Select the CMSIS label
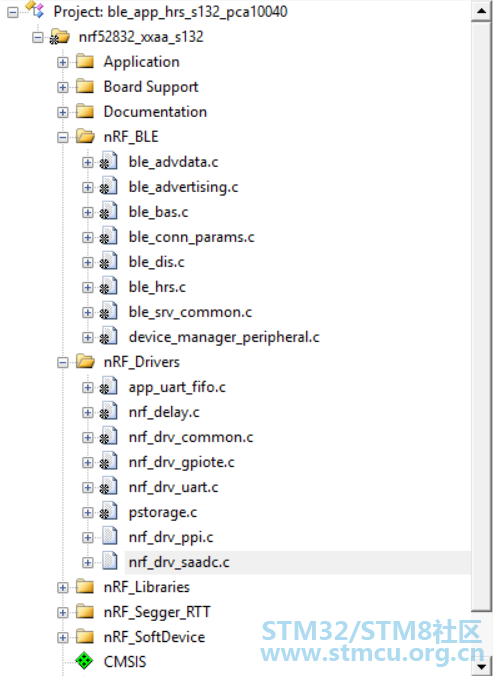The image size is (493, 676). click(125, 662)
